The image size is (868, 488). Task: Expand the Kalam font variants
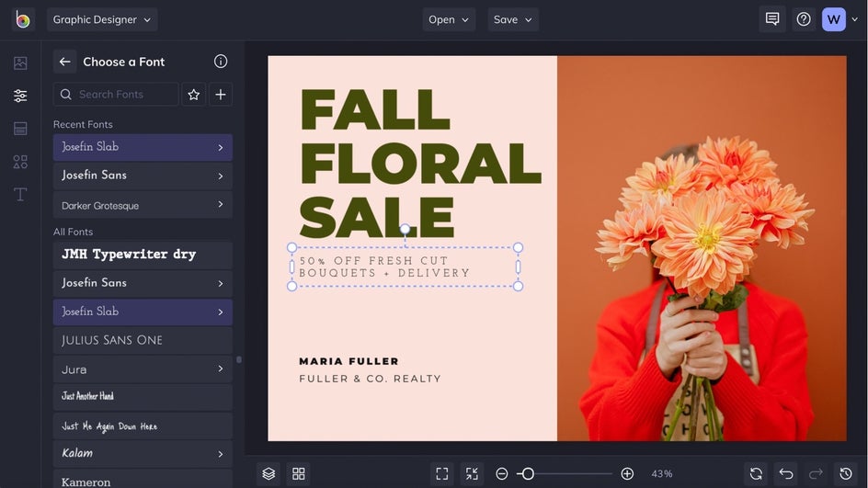tap(221, 454)
